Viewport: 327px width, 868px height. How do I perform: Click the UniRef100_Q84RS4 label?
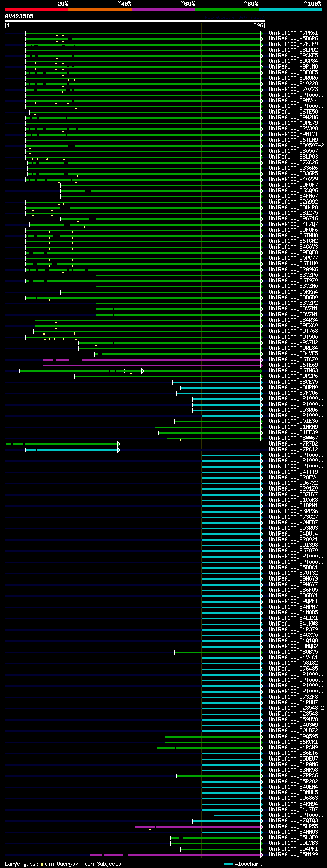[293, 320]
